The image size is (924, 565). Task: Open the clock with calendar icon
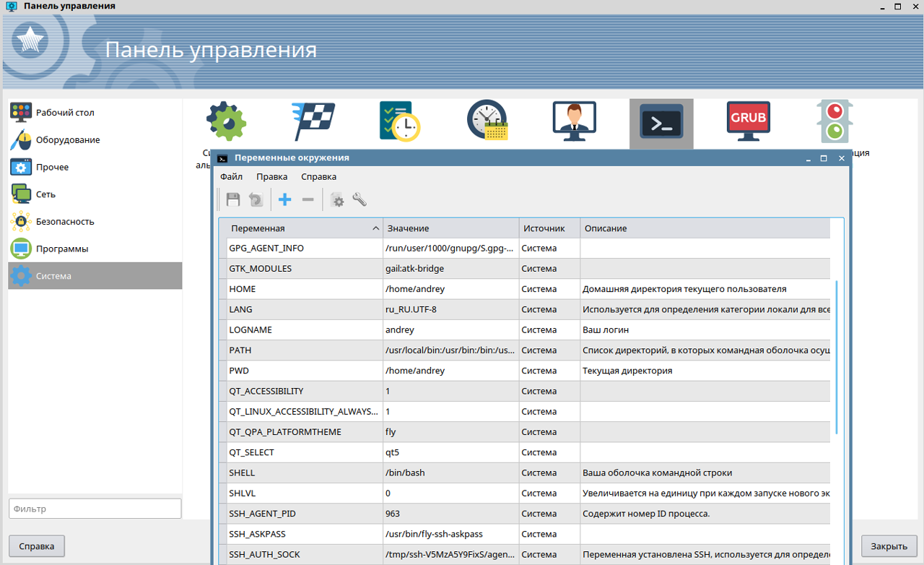coord(487,121)
